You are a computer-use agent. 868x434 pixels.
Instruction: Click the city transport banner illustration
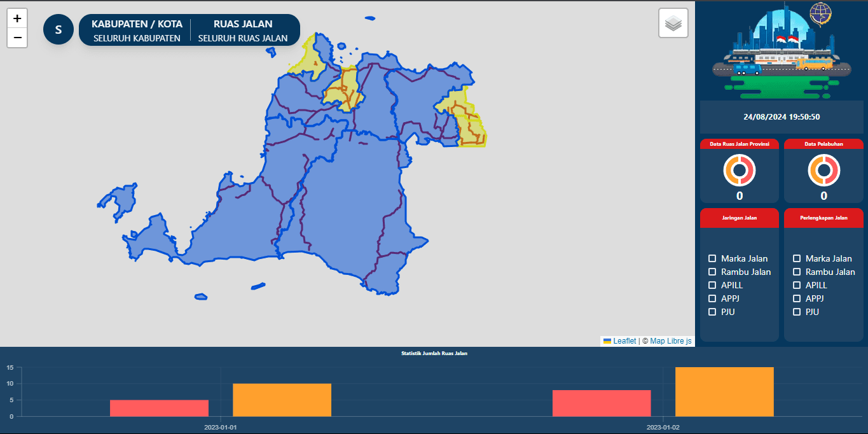coord(782,51)
